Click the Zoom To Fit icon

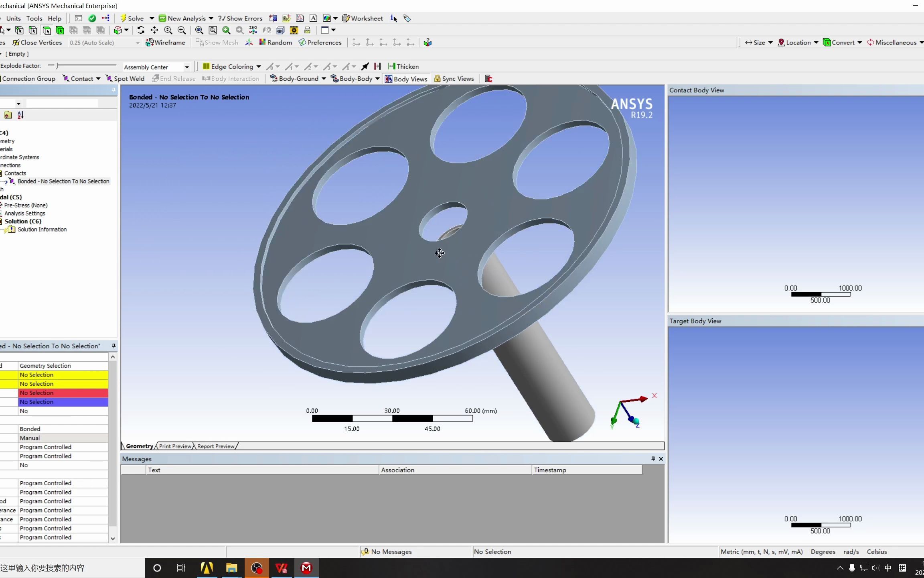[x=199, y=30]
